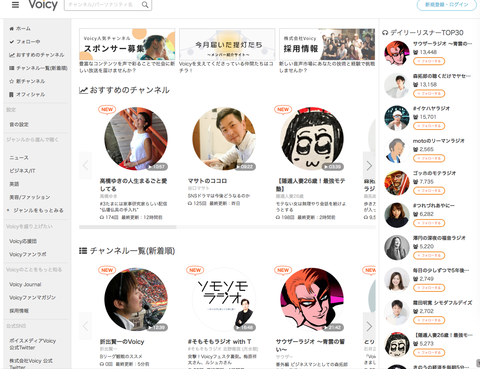This screenshot has width=480, height=369.
Task: Follow #つれづれあやにー
Action: pos(429,223)
